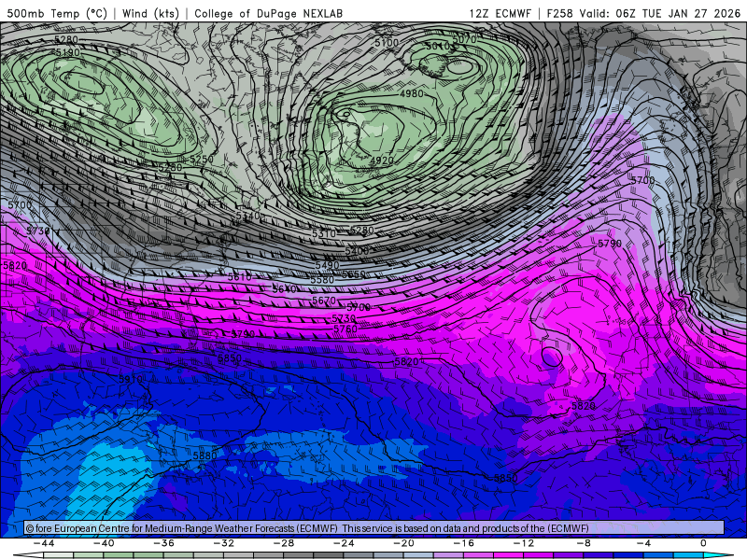Click the 5010 contour label
Image resolution: width=747 pixels, height=560 pixels.
point(437,46)
